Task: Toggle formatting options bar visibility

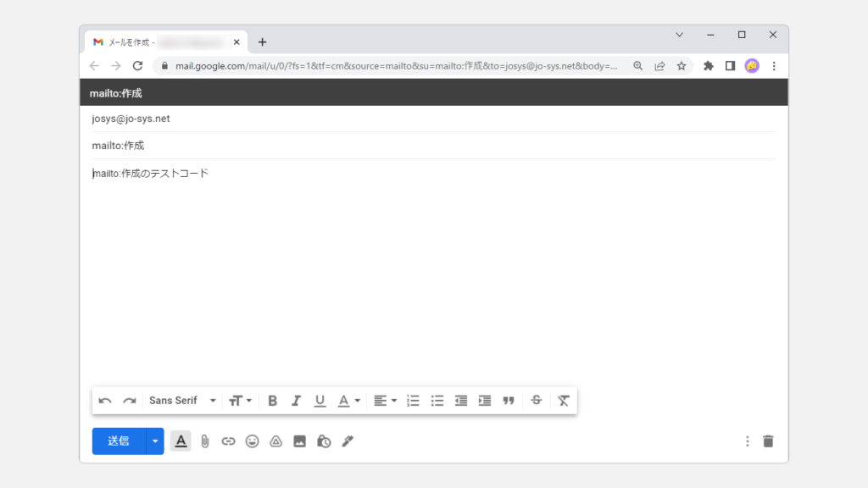Action: pos(181,441)
